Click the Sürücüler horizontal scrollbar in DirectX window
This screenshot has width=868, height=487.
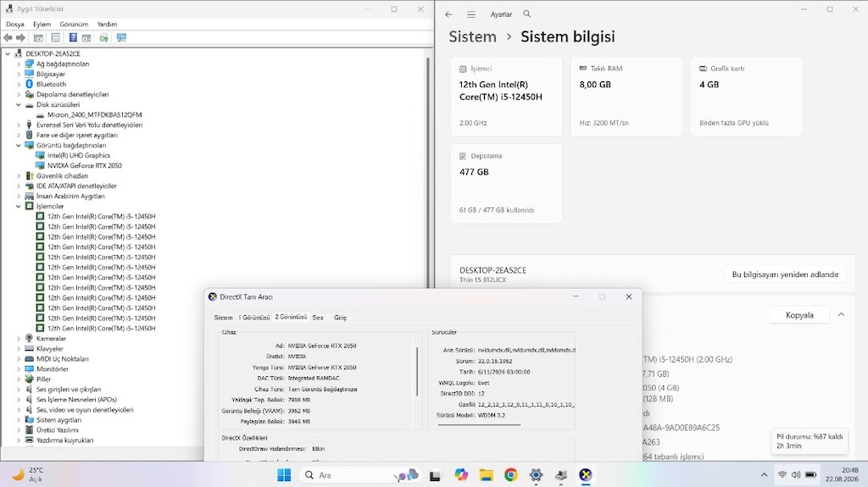pos(479,425)
